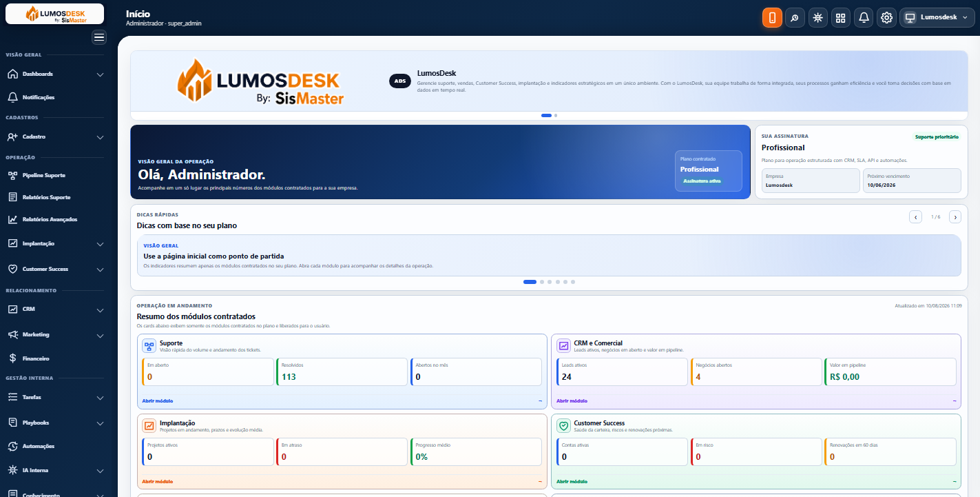
Task: Expand the IA Interna menu chevron
Action: (100, 471)
